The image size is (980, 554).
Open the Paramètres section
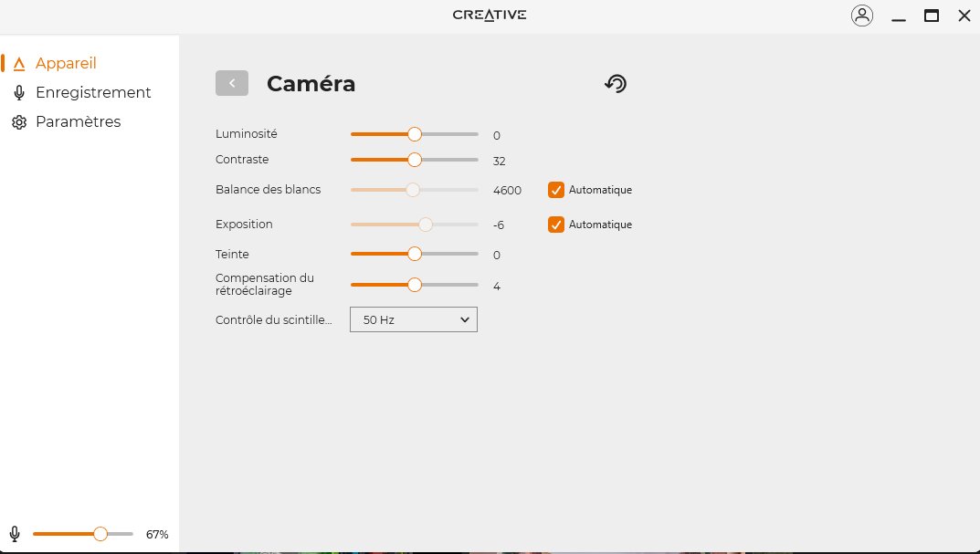(x=78, y=122)
